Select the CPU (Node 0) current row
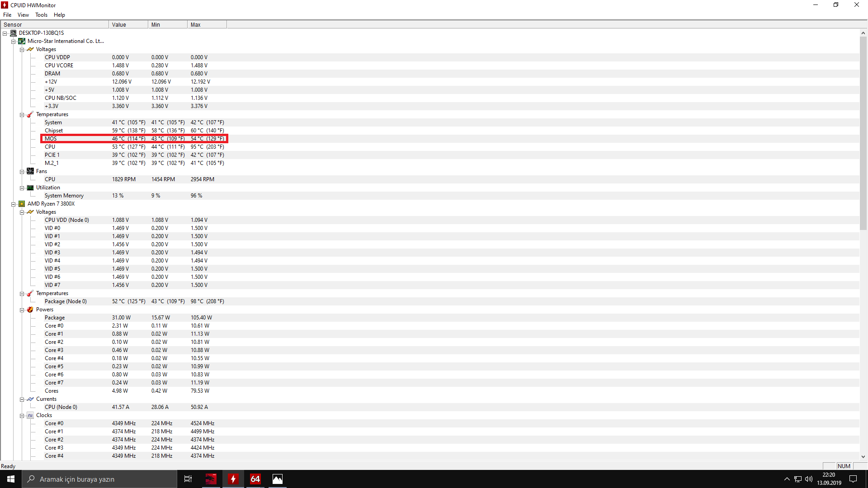The image size is (868, 488). (429, 407)
